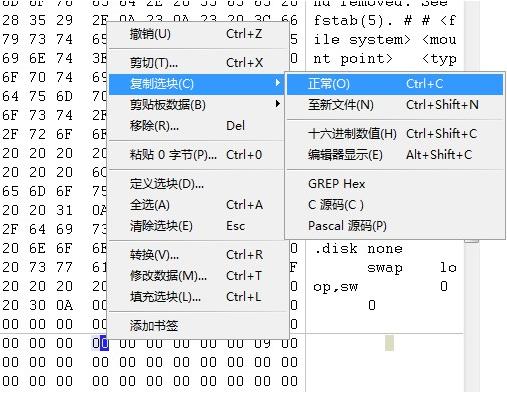The width and height of the screenshot is (507, 394).
Task: Click hex byte 31 in row '20 20 31'
Action: tap(64, 210)
